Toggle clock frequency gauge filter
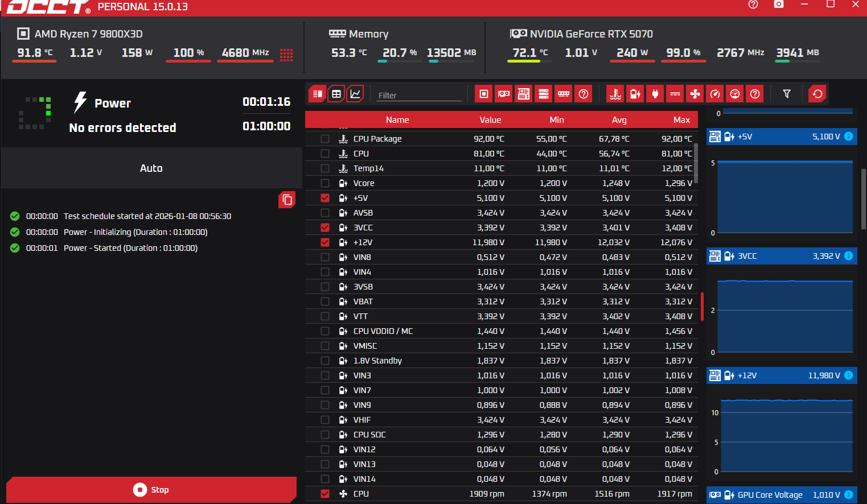Image resolution: width=867 pixels, height=504 pixels. point(715,94)
